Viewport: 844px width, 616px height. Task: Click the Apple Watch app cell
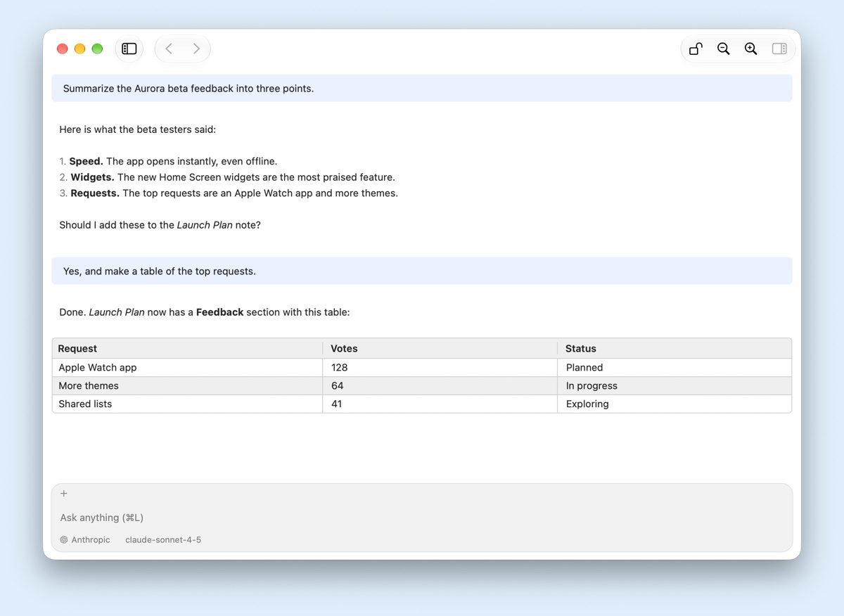click(188, 367)
